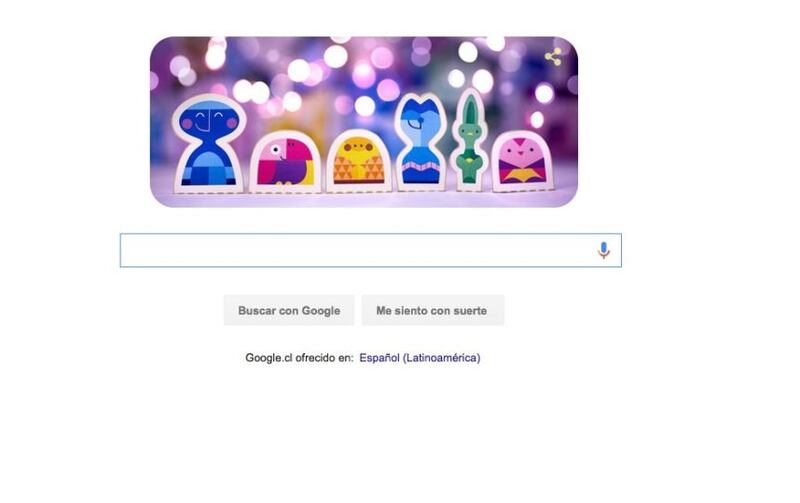Click the smiling face of the blue figure
This screenshot has width=800, height=503.
point(209,121)
